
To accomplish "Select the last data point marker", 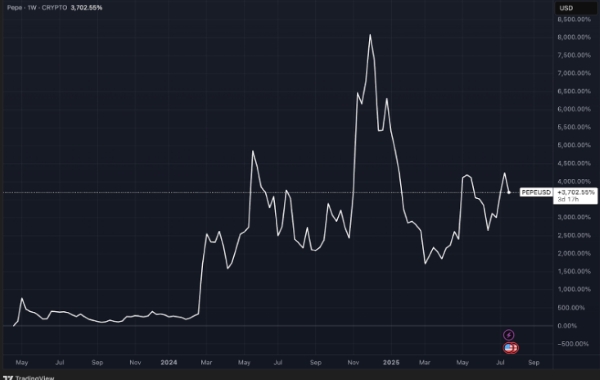I will point(509,192).
